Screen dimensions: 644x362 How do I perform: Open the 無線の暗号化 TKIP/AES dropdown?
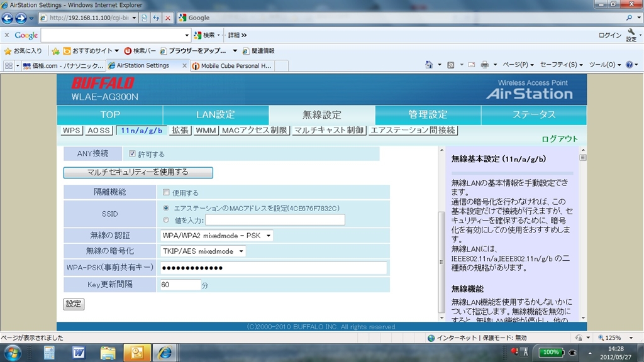click(x=203, y=251)
